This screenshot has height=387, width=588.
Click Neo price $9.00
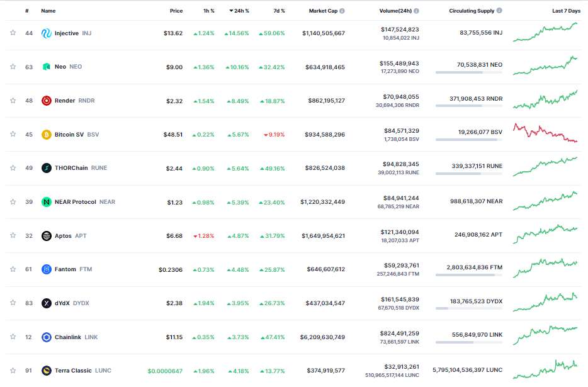[174, 67]
